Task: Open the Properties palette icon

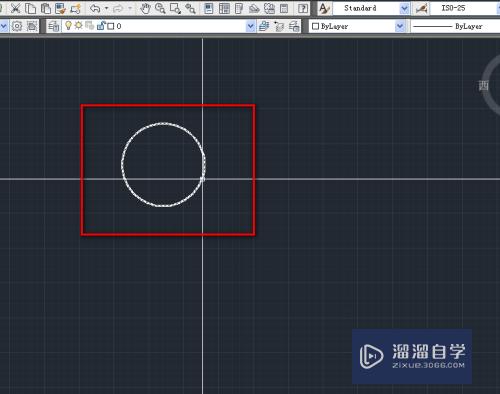Action: (209, 8)
